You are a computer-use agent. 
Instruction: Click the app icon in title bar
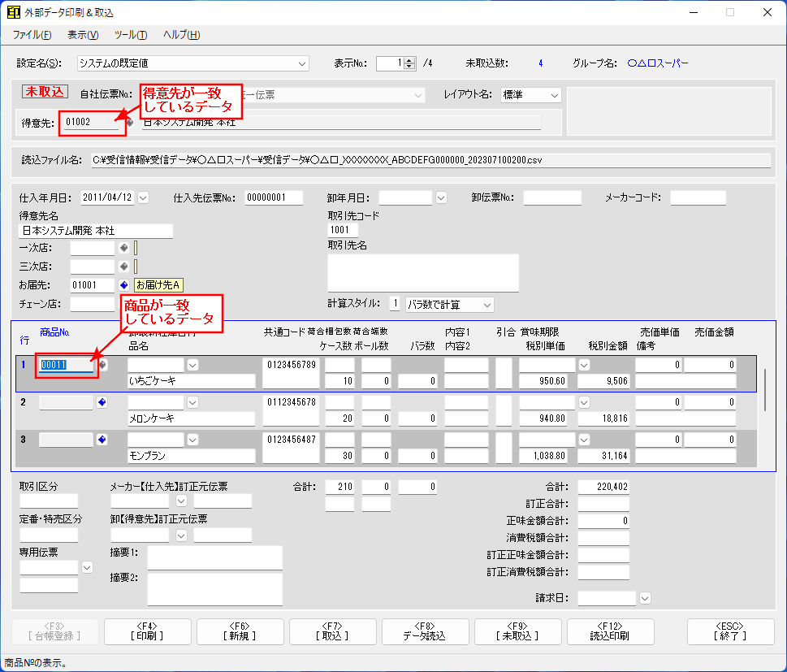coord(14,12)
